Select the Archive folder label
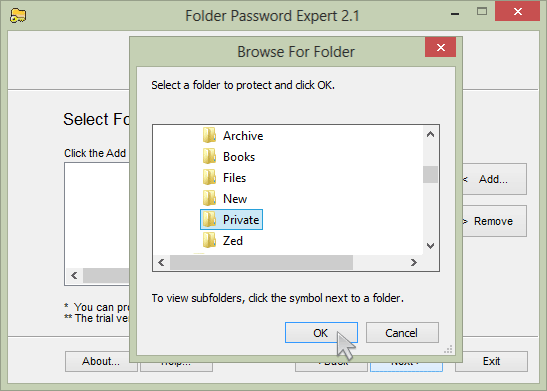 pos(243,136)
